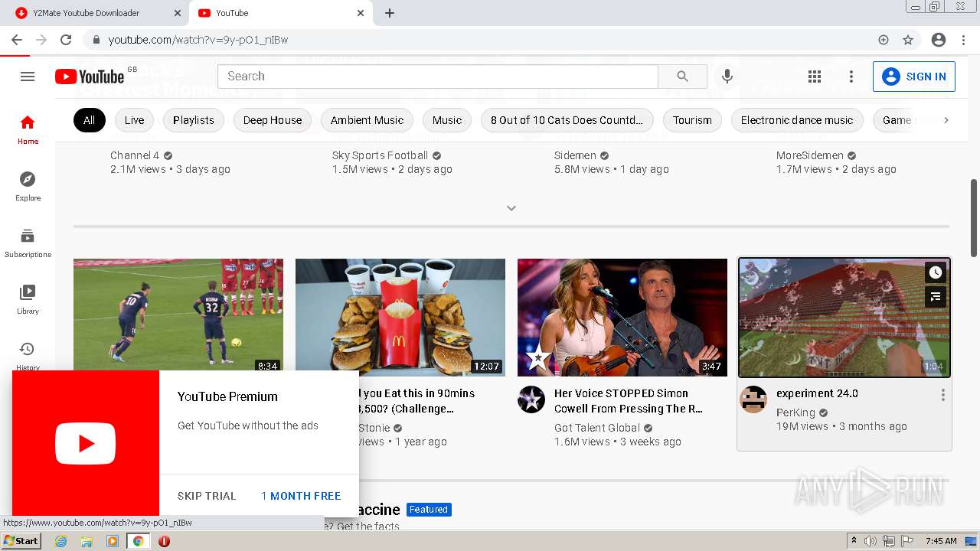
Task: Open the MoreSidemen channel link
Action: [810, 155]
